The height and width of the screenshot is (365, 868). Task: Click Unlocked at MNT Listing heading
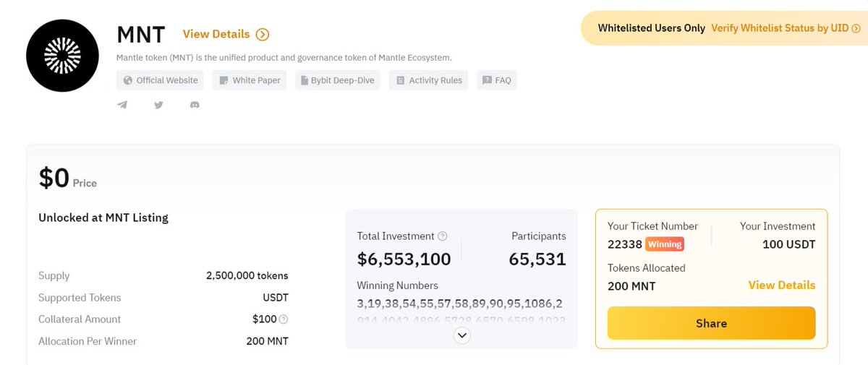(x=103, y=218)
